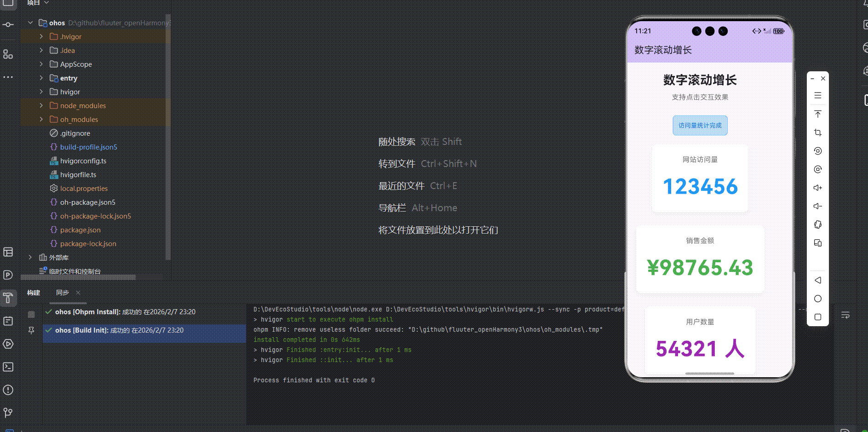Expand the oh_modules folder
Screen dimensions: 868x432
[x=41, y=119]
